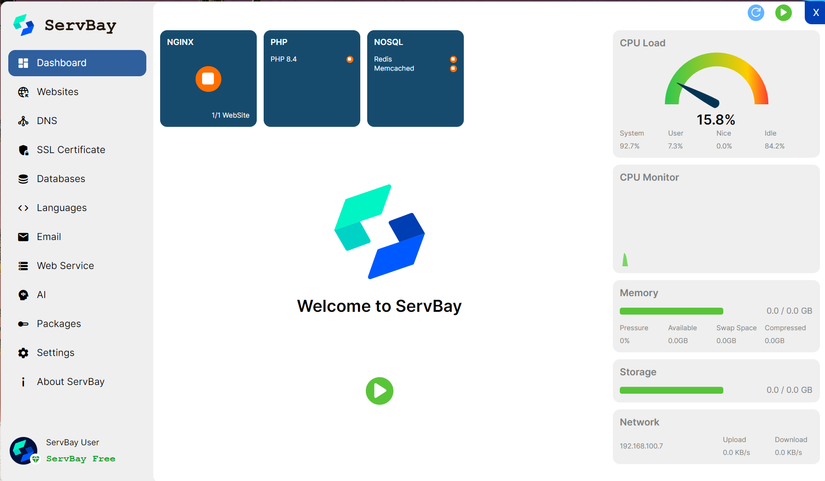Toggle the Redis status indicator
This screenshot has width=825, height=481.
[x=453, y=59]
